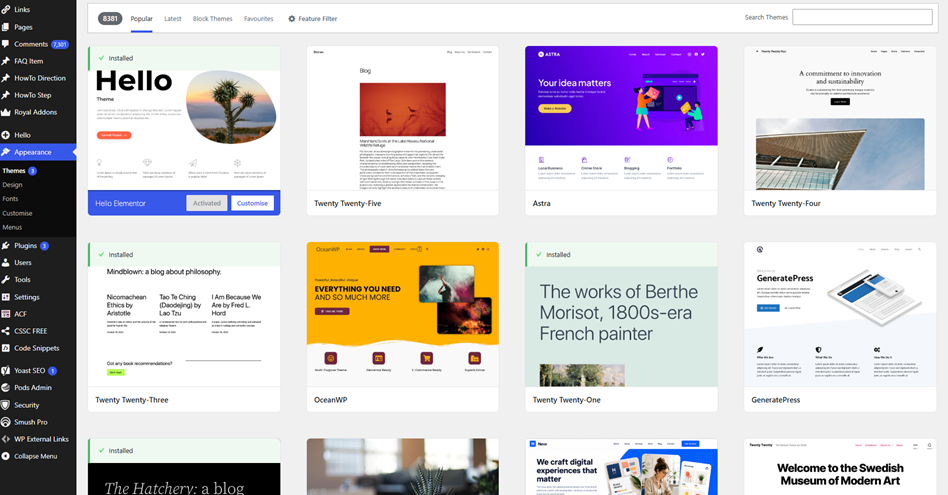
Task: Click the Tools wrench icon
Action: coord(6,280)
